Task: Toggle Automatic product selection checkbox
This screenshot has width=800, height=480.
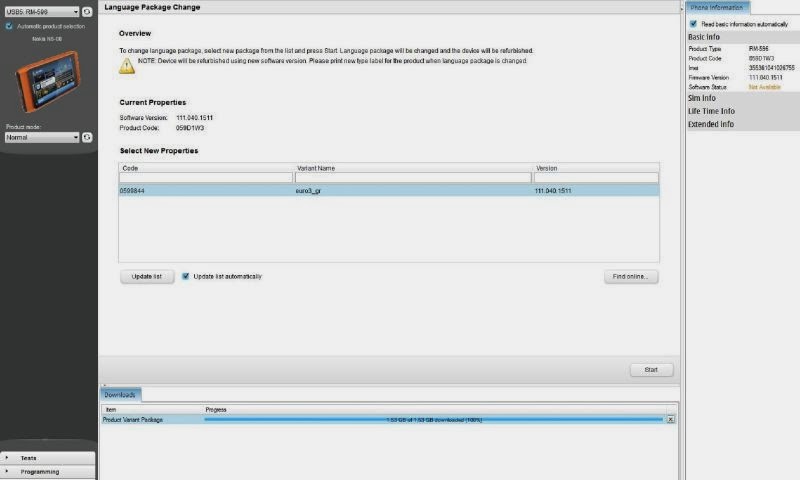Action: 9,26
